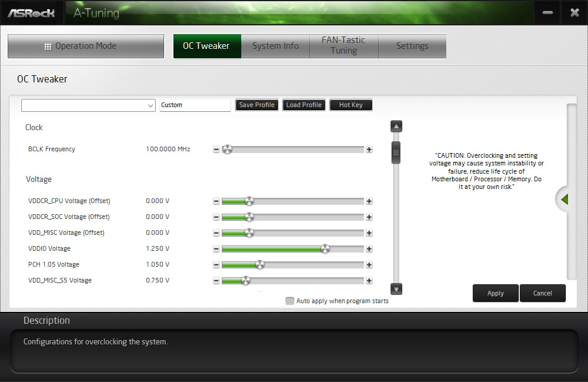Image resolution: width=588 pixels, height=382 pixels.
Task: Select the OC Tweaker tab
Action: [x=207, y=46]
